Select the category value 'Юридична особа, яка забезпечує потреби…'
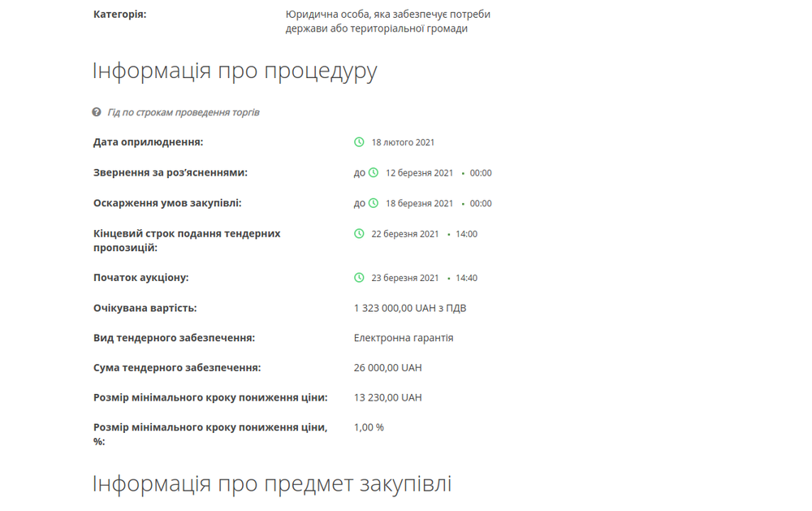The image size is (812, 511). (x=388, y=21)
